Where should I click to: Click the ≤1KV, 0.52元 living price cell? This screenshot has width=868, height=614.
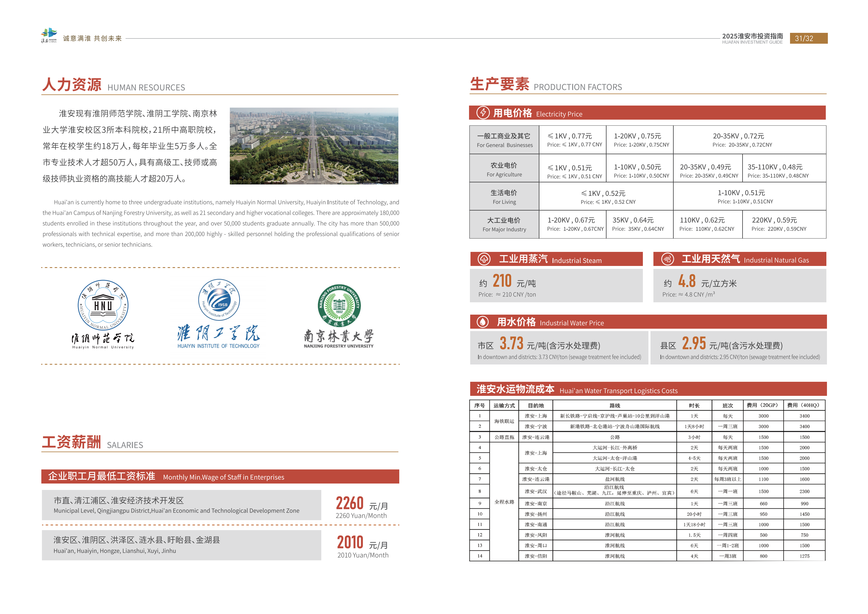(606, 196)
